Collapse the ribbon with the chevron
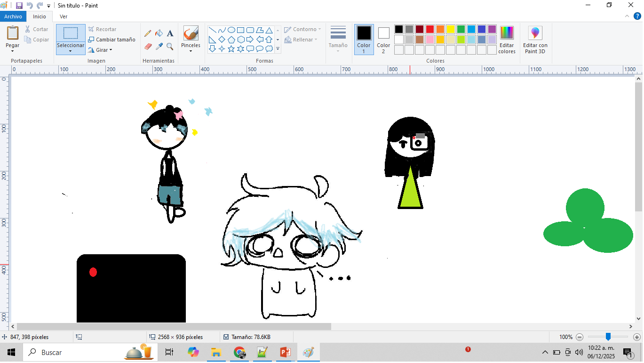This screenshot has width=644, height=363. pyautogui.click(x=626, y=16)
